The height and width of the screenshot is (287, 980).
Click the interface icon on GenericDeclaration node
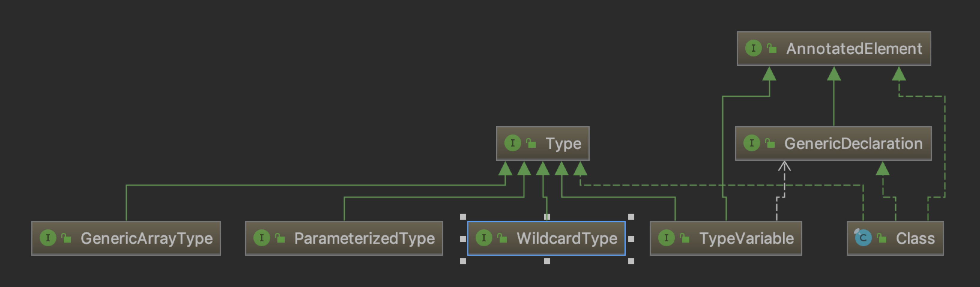(x=751, y=143)
